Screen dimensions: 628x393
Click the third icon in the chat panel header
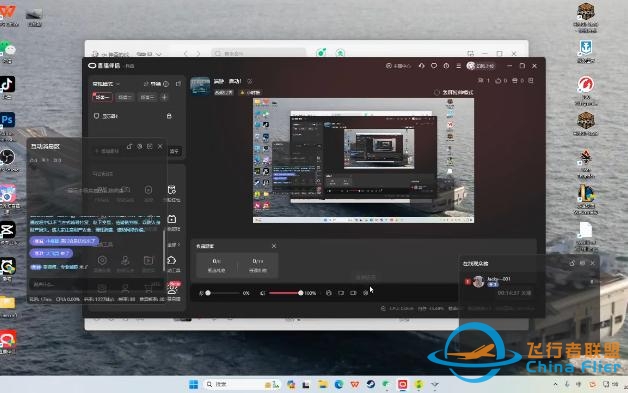click(x=150, y=147)
